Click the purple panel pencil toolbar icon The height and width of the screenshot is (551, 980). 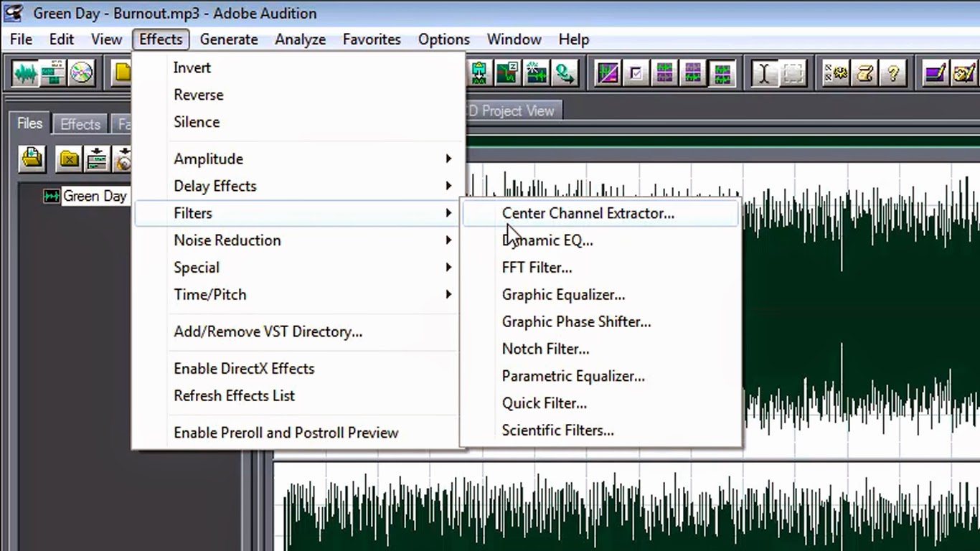[x=935, y=73]
